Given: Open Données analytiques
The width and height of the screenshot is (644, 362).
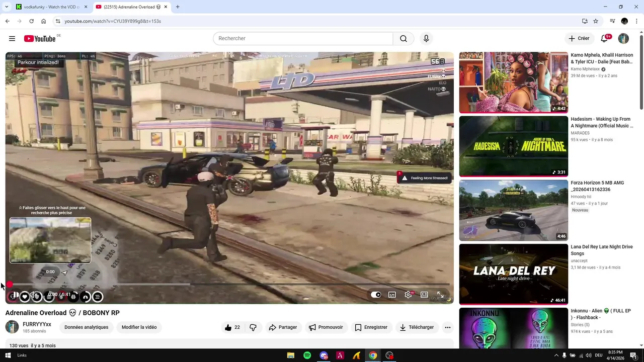Looking at the screenshot, I should 86,327.
